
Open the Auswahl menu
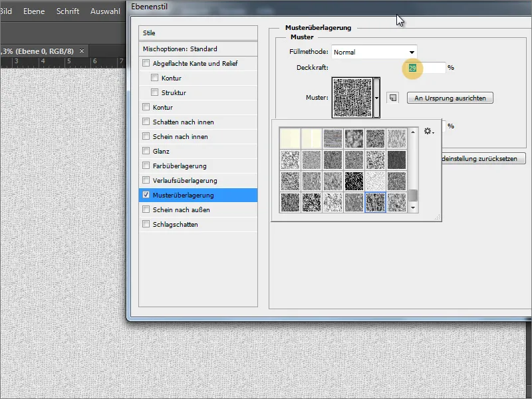pos(105,11)
